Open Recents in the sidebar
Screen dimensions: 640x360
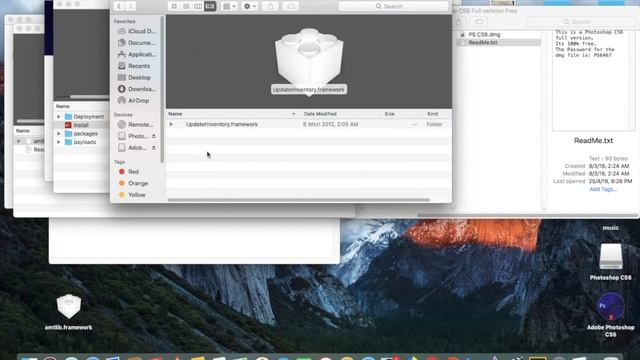coord(134,66)
